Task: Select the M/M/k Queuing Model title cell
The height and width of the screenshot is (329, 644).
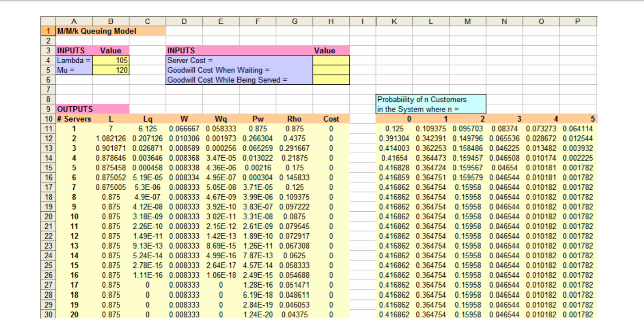Action: [111, 31]
